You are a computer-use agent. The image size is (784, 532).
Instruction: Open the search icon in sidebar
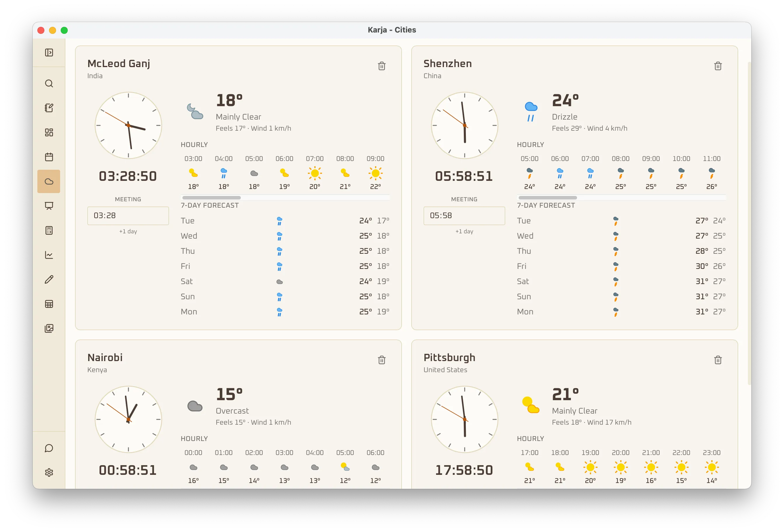tap(49, 83)
